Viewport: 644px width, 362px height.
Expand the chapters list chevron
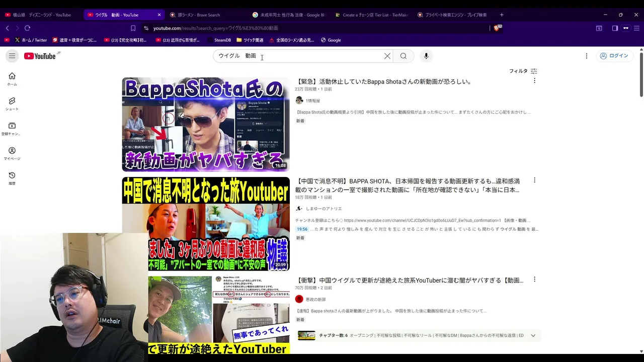coord(533,335)
